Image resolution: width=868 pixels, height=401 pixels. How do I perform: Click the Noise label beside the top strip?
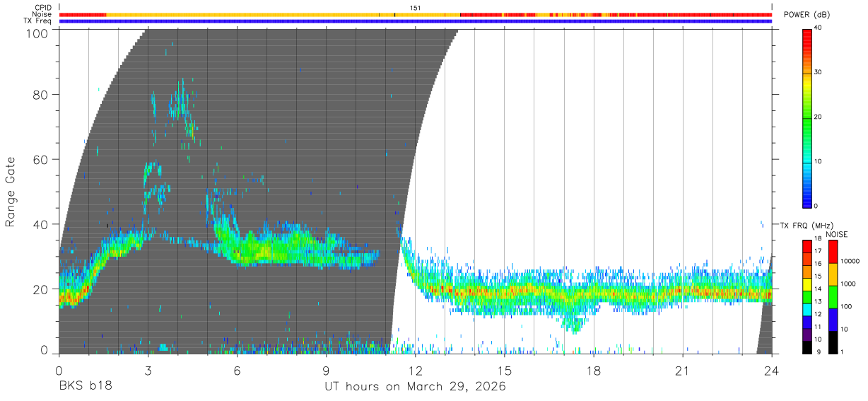click(x=42, y=14)
